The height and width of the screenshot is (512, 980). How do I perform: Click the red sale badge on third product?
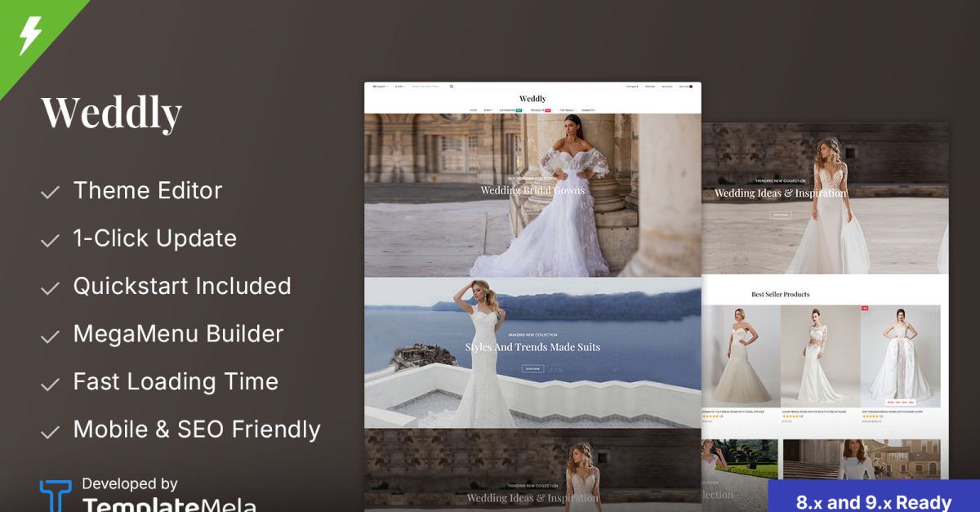tap(865, 309)
